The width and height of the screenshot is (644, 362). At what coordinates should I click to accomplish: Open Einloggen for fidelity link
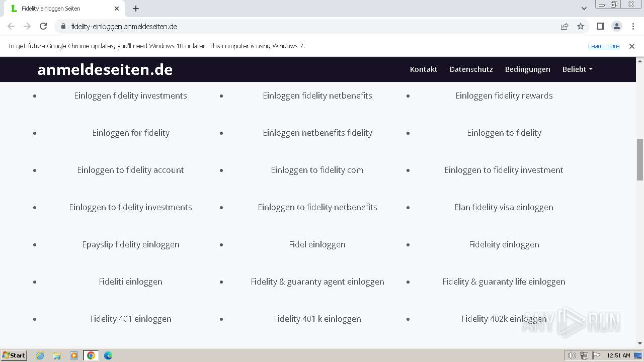click(131, 133)
